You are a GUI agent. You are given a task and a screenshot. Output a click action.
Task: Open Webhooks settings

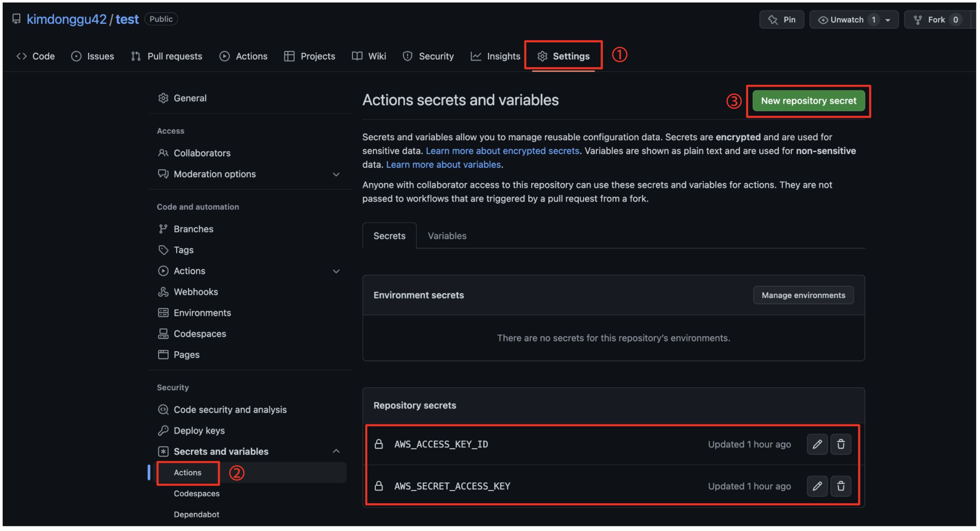point(188,292)
